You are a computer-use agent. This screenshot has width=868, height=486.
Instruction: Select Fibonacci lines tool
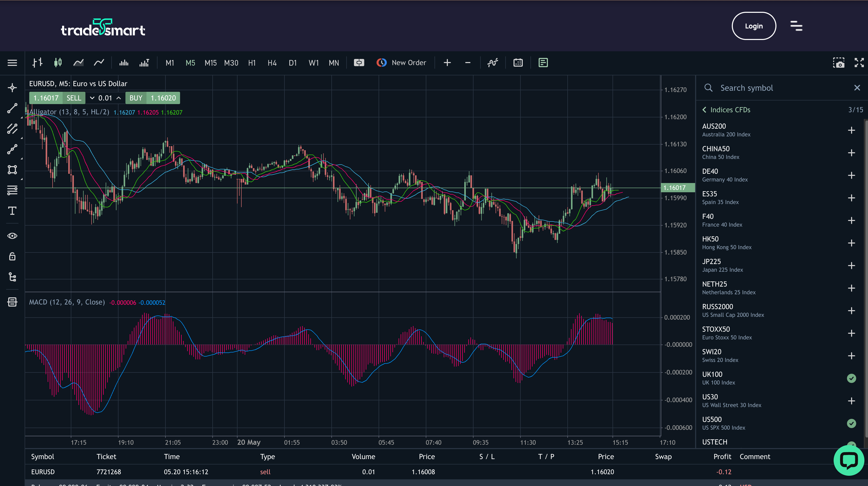coord(13,190)
